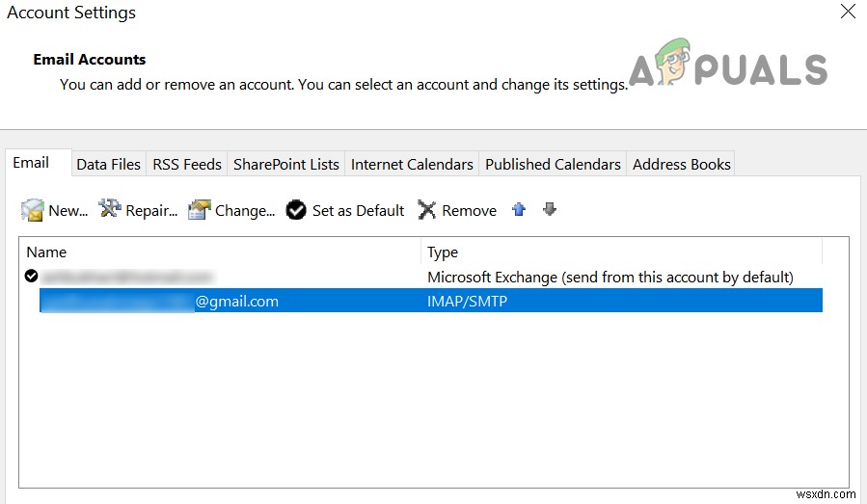Move account up with blue arrow
Screen dimensions: 867x504
point(519,209)
